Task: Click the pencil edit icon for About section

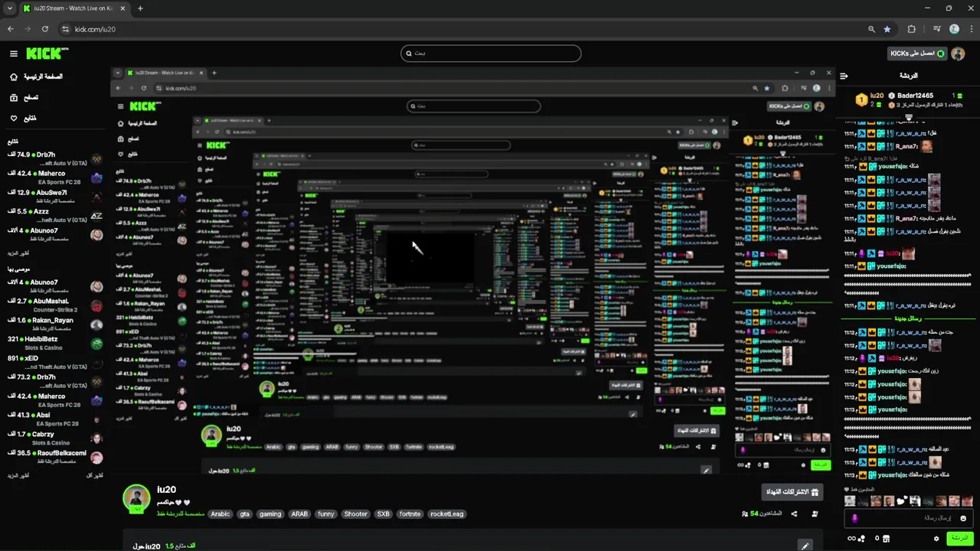Action: click(x=805, y=546)
